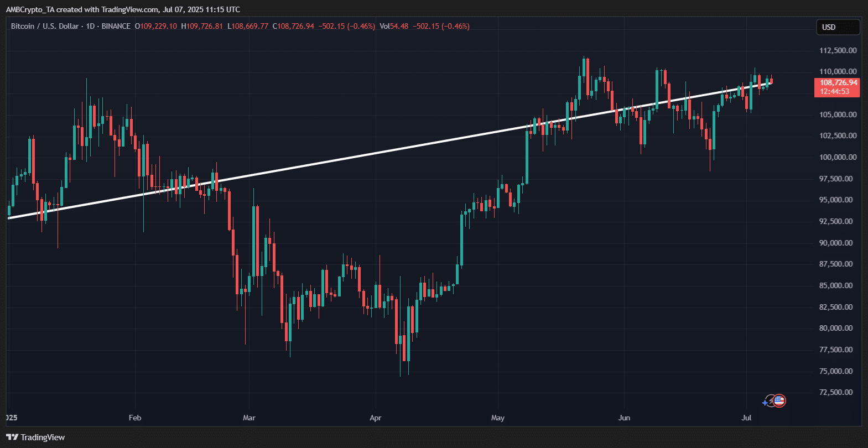Open the USD currency selector
Viewport: 868px width, 448px height.
(838, 27)
